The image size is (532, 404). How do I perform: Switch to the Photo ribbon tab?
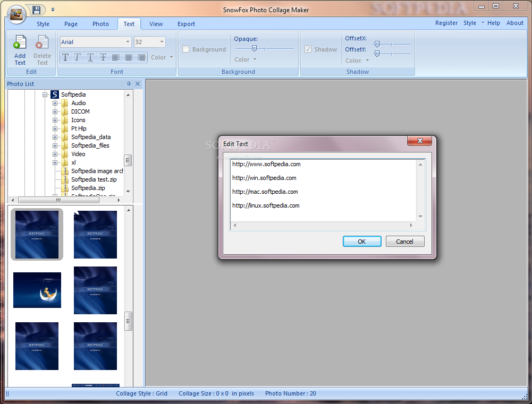[x=100, y=24]
